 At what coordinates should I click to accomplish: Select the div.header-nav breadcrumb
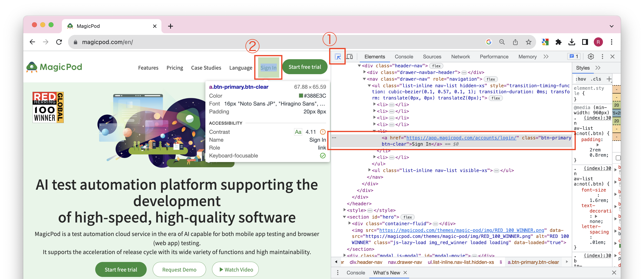366,262
